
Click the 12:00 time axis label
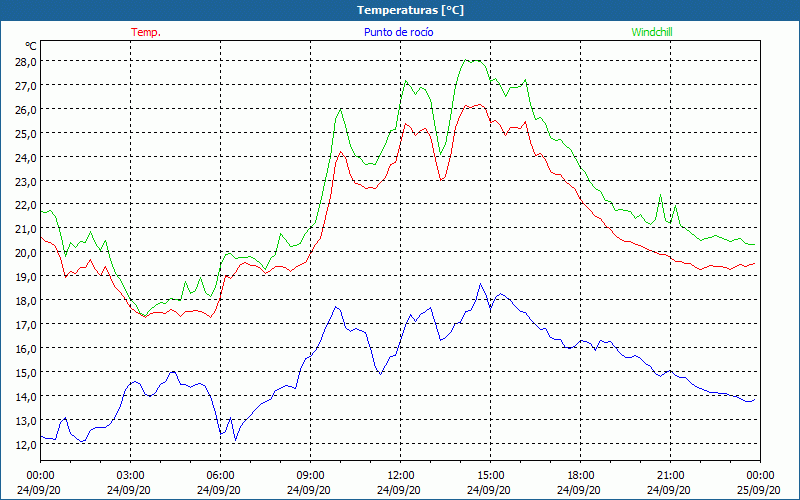point(401,476)
